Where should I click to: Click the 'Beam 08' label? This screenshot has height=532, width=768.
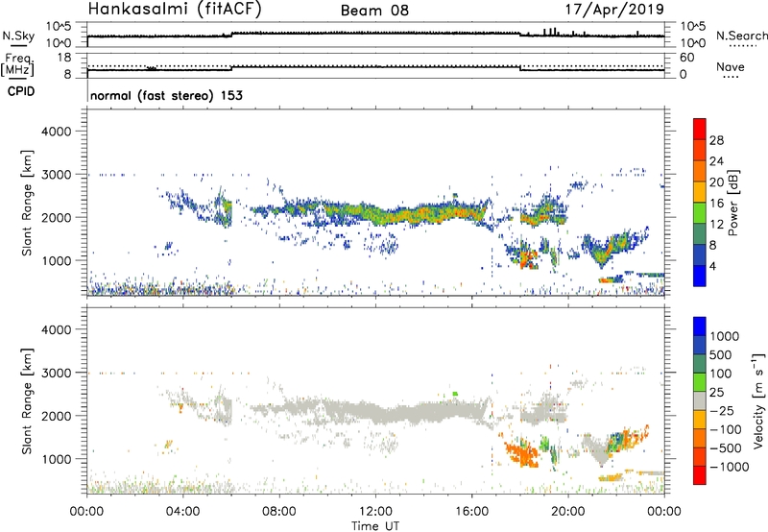tap(374, 11)
